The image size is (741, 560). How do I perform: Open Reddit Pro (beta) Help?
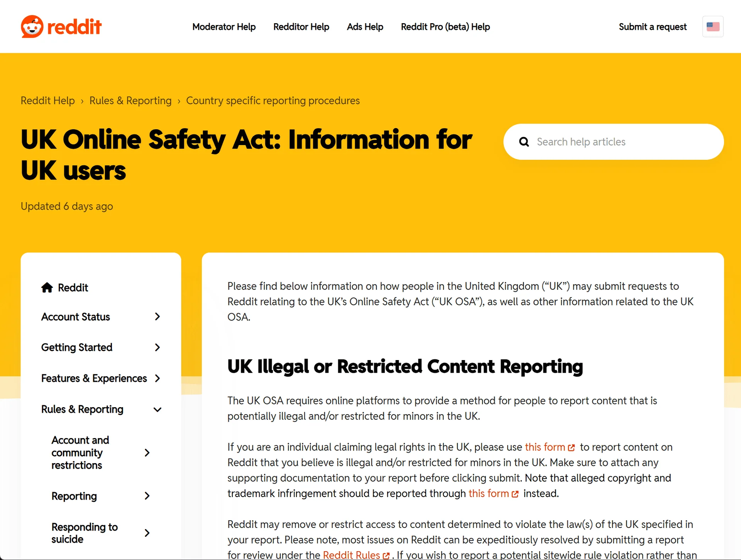pos(445,27)
